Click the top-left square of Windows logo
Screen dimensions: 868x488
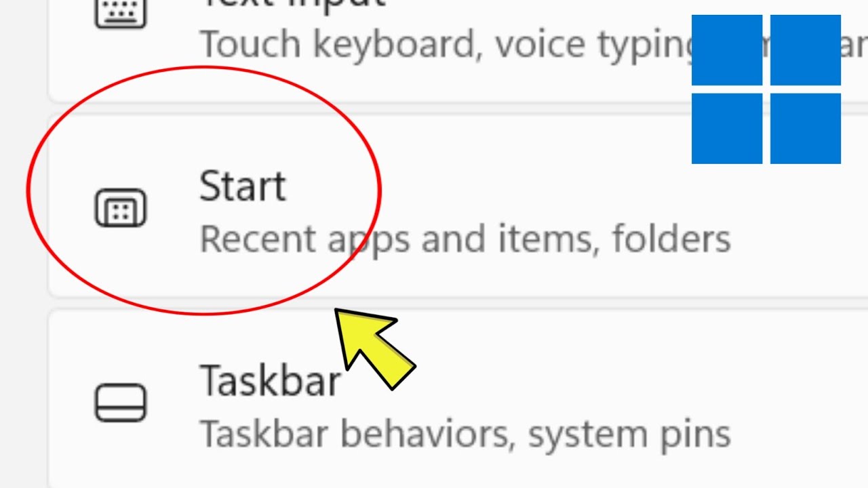pyautogui.click(x=726, y=50)
